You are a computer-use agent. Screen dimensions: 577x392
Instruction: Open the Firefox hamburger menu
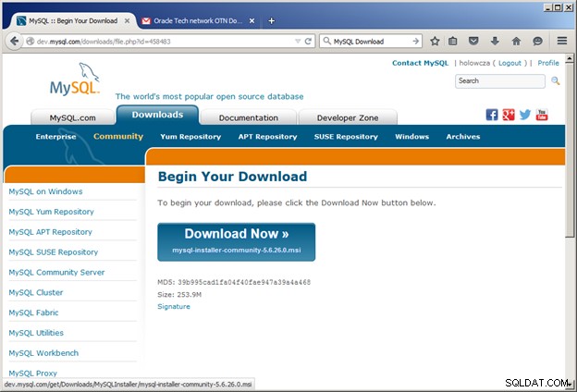point(562,41)
